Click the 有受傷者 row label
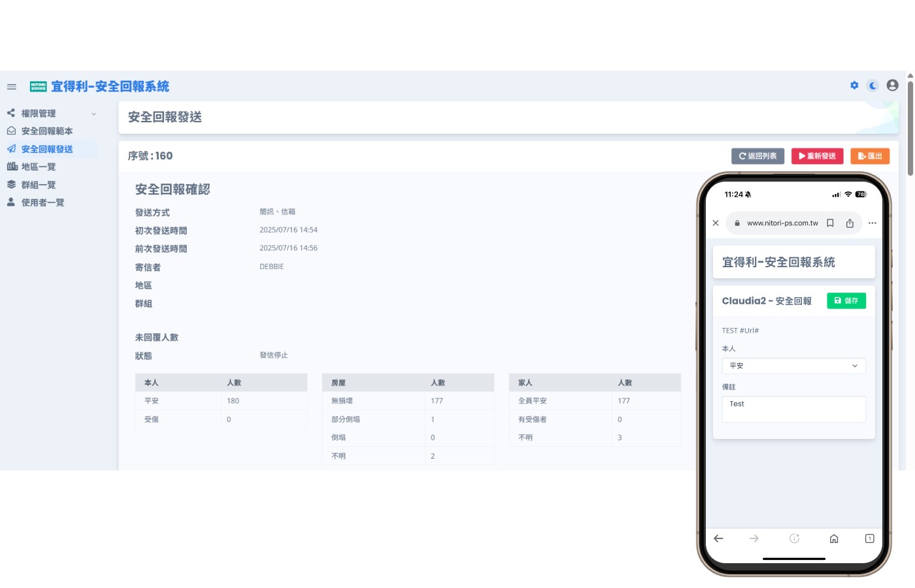The image size is (915, 588). [x=533, y=419]
